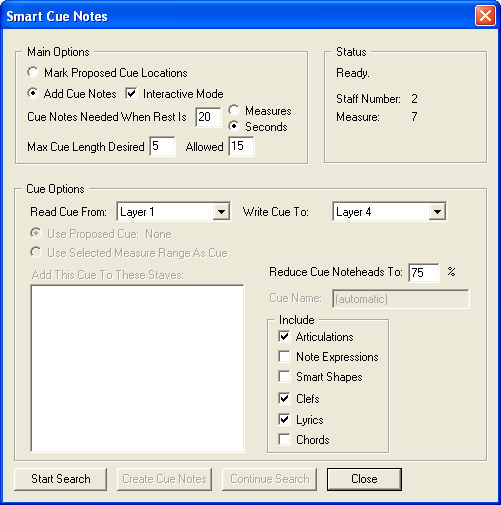This screenshot has width=501, height=505.
Task: Close the dialog with the red X
Action: point(485,16)
